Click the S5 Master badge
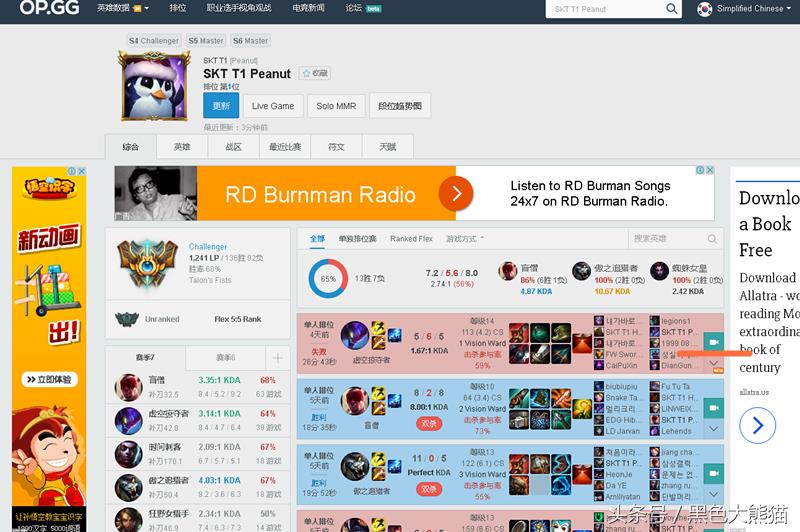The width and height of the screenshot is (800, 532). (206, 40)
